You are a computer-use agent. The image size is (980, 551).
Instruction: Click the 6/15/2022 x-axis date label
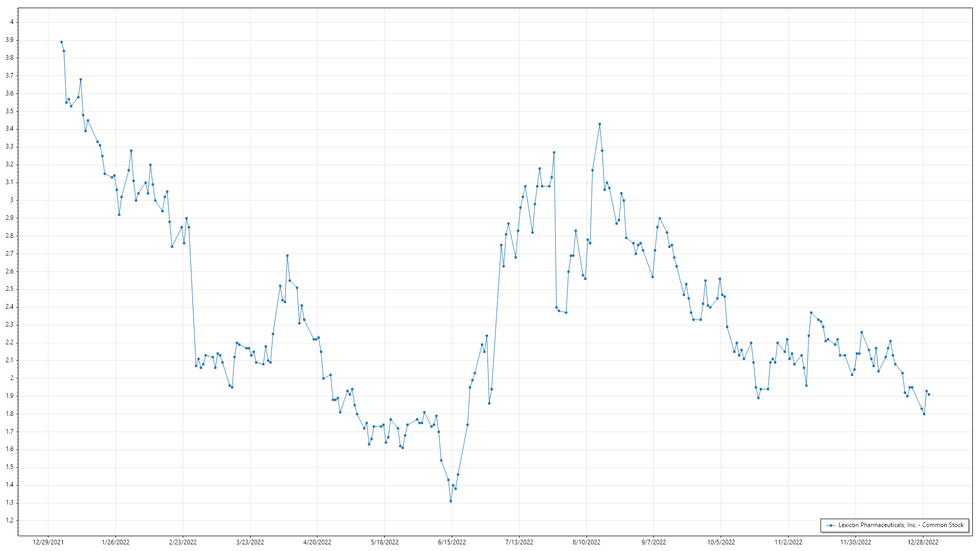click(452, 542)
